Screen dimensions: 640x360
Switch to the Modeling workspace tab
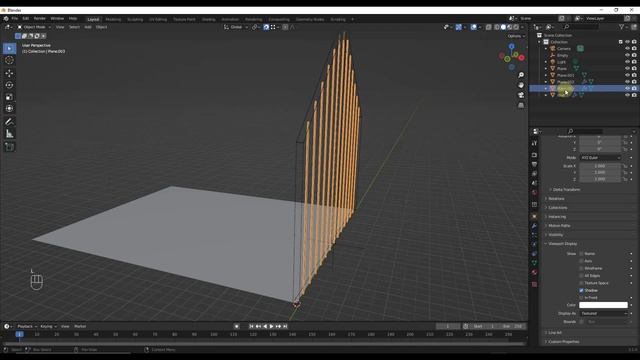[x=113, y=19]
